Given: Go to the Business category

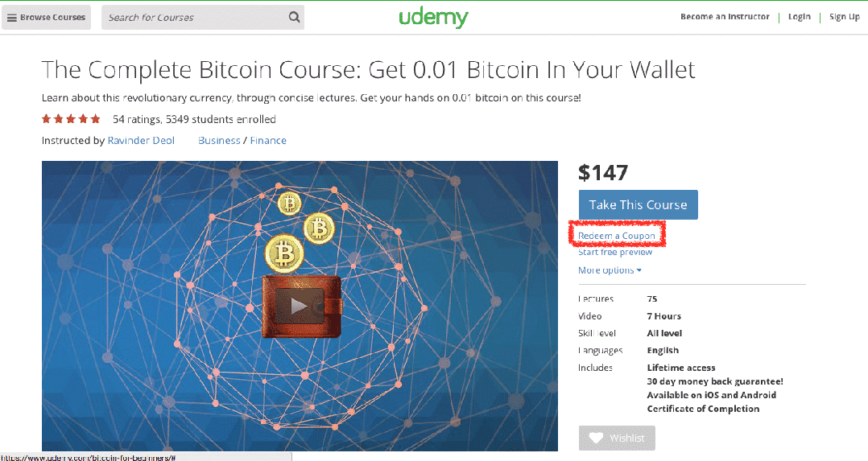Looking at the screenshot, I should [219, 141].
